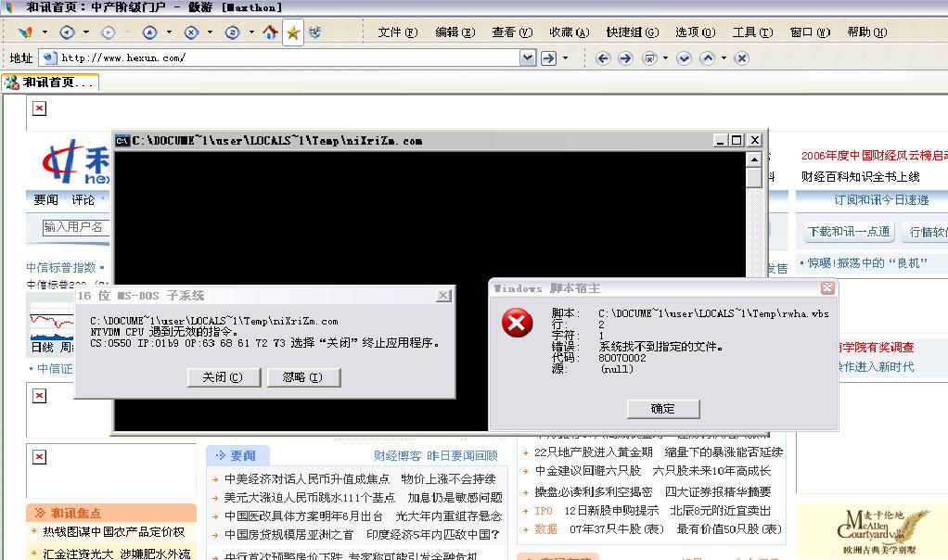This screenshot has height=560, width=948.
Task: Click the console window scrollbar up arrow
Action: click(753, 159)
